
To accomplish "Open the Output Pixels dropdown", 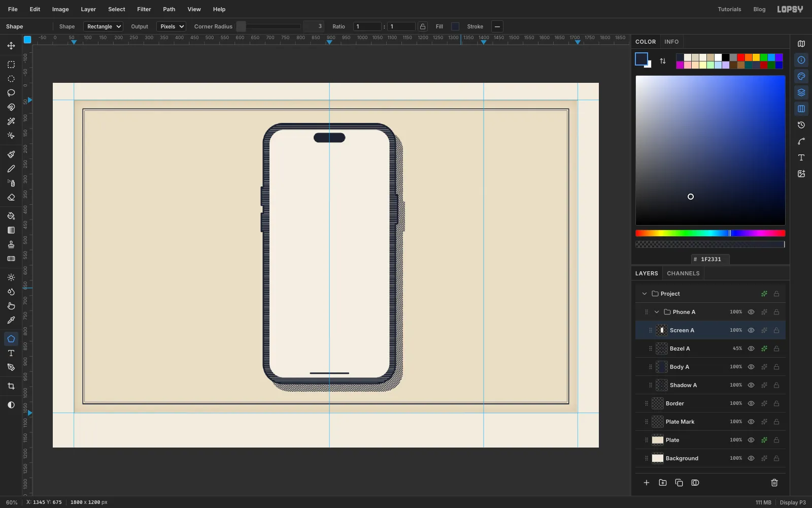I will coord(172,26).
